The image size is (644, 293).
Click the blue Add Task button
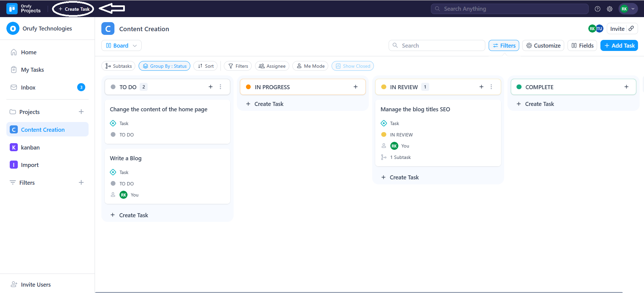pos(619,46)
